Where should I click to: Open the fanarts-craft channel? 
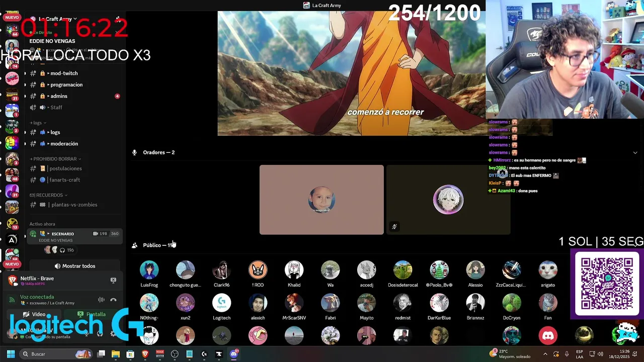(74, 180)
